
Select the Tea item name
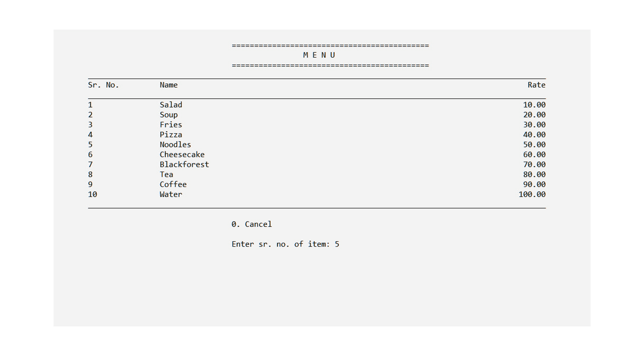(166, 175)
